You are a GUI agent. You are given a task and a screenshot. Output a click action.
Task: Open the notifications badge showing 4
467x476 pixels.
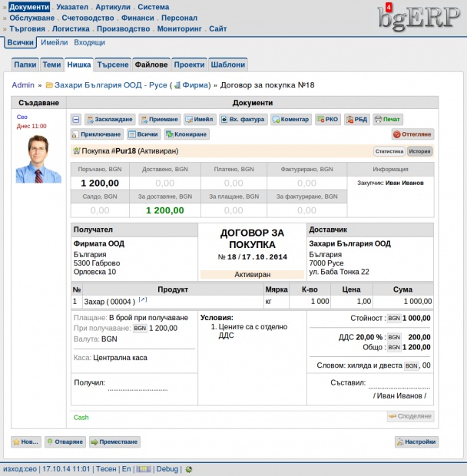tap(389, 7)
